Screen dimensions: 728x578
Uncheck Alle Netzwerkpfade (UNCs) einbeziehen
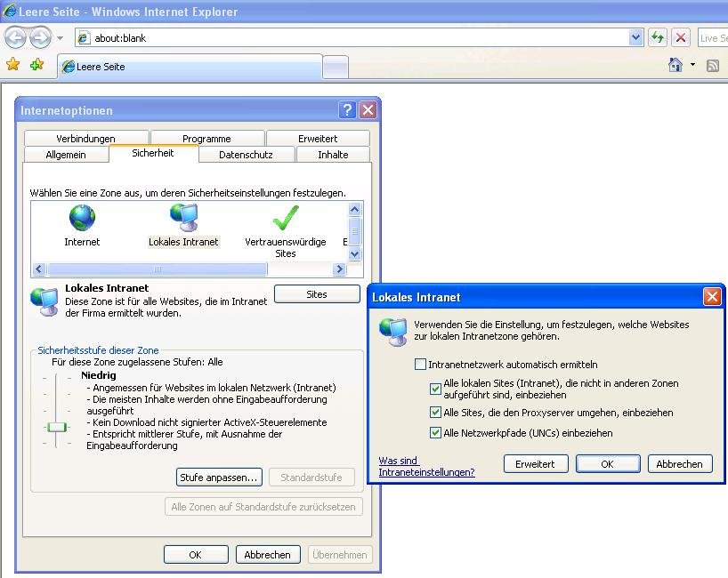pos(435,433)
